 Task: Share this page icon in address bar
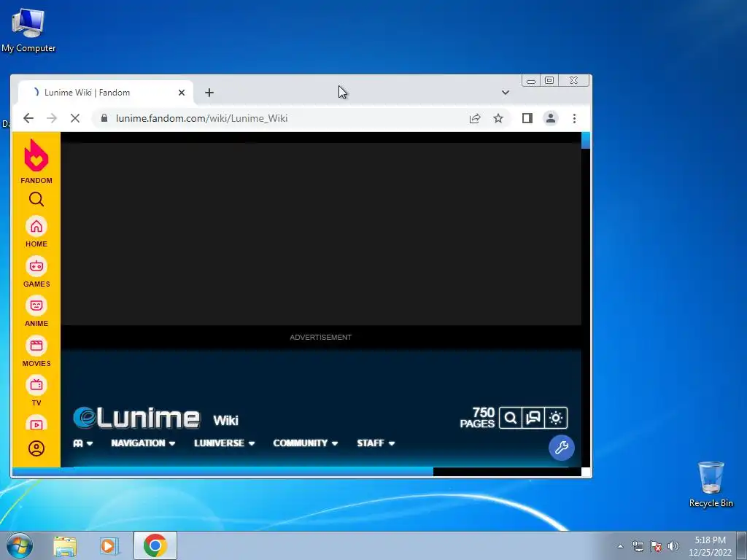474,118
